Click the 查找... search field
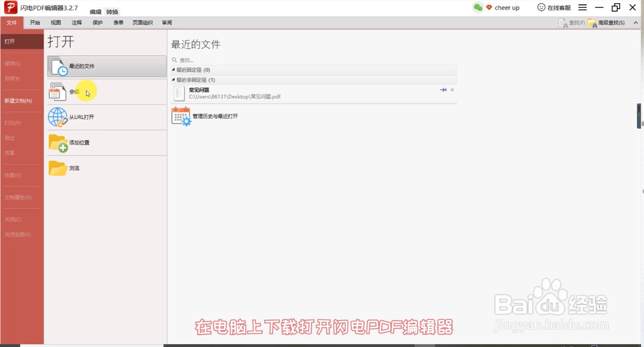 pos(314,60)
